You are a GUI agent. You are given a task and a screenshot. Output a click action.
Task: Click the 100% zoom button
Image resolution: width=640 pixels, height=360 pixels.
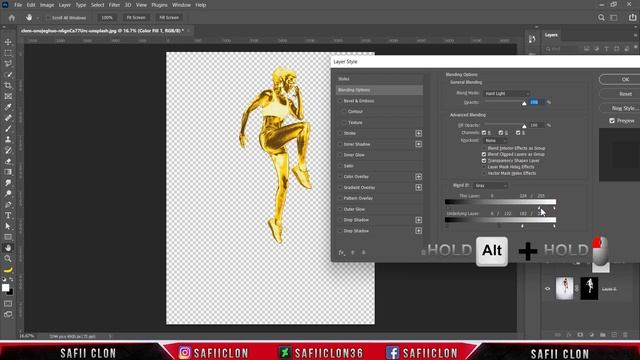107,18
